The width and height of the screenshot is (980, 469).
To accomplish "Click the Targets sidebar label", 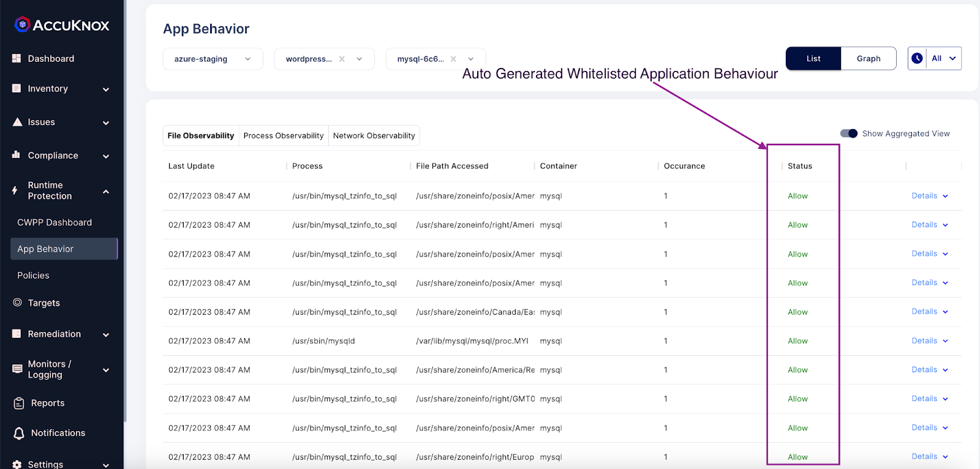I will 44,303.
